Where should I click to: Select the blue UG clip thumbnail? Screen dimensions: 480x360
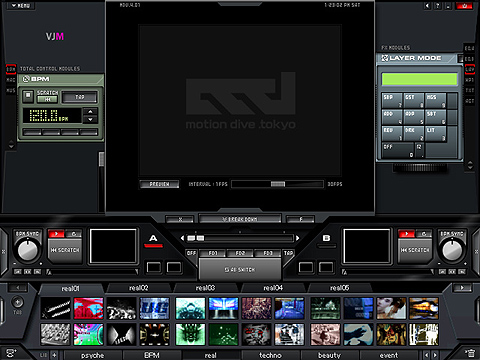pyautogui.click(x=154, y=309)
